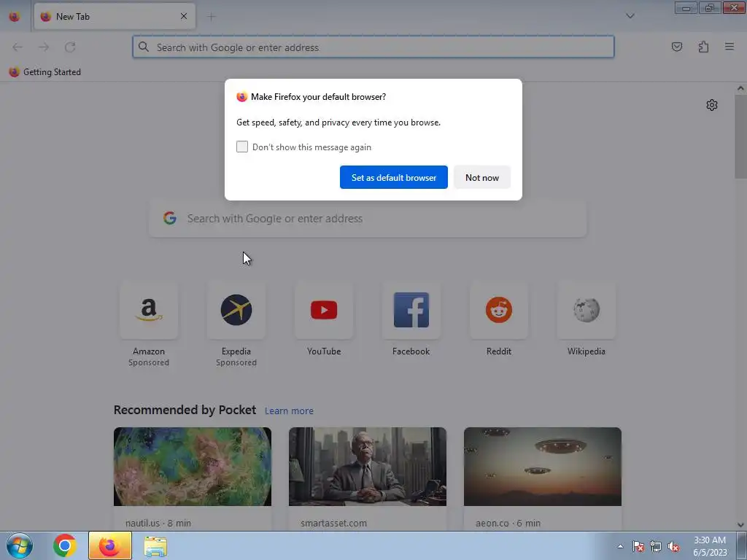Open the Extensions puzzle icon

coord(703,47)
